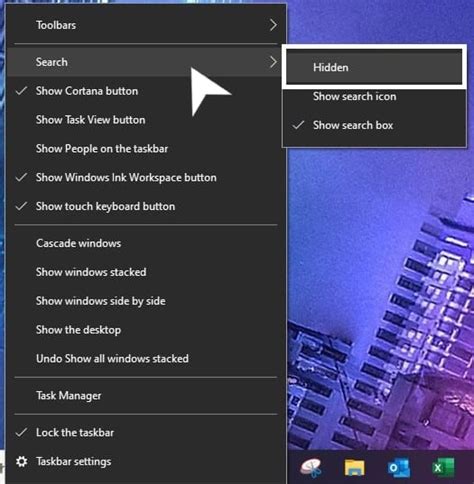
Task: Click the gear icon beside Taskbar settings
Action: pos(22,461)
